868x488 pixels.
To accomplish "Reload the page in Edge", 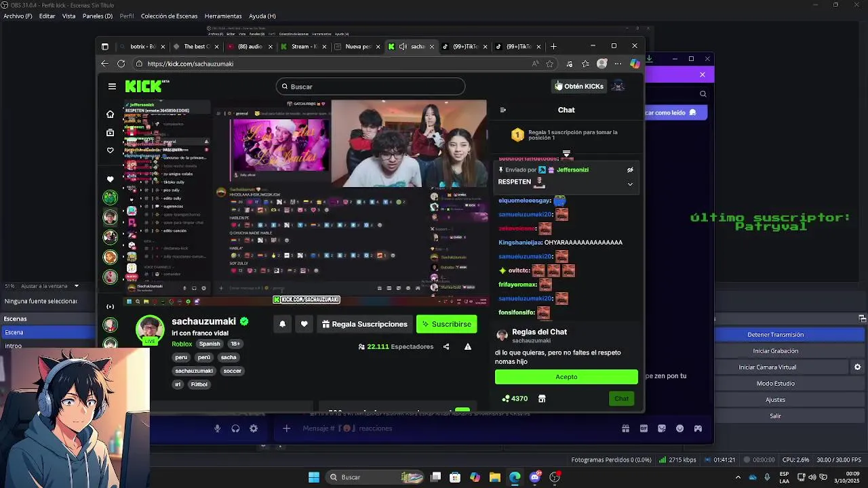I will pos(121,64).
